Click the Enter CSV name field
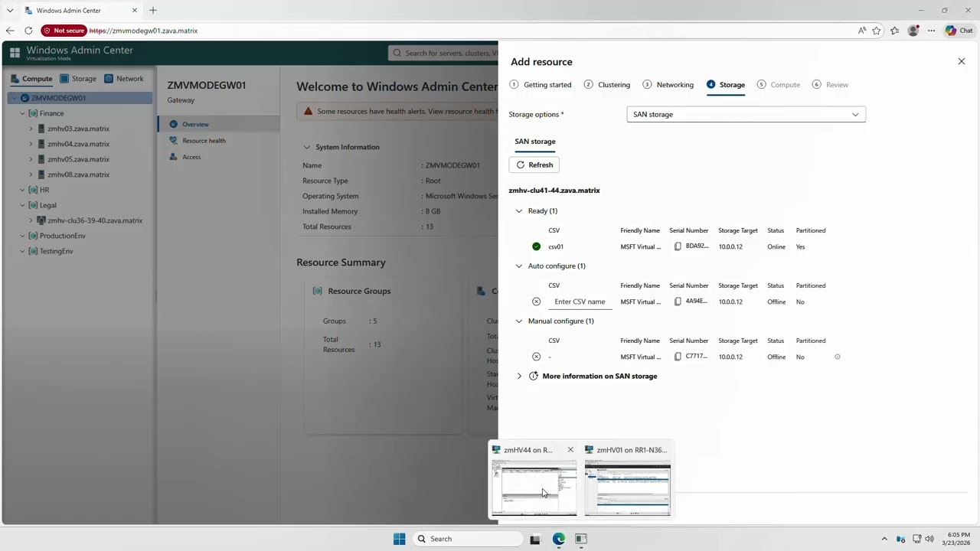 click(x=580, y=302)
